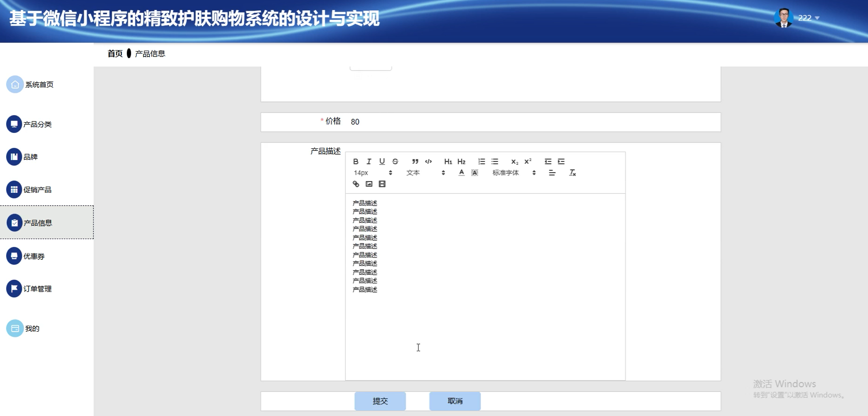Go to 首页 via breadcrumb
The width and height of the screenshot is (868, 416).
point(115,54)
